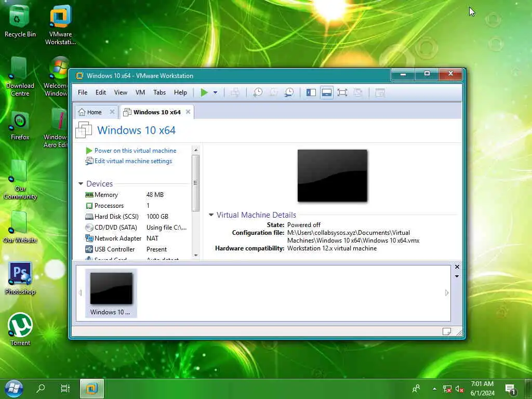Click the Send Ctrl+Alt+Del toolbar icon

pyautogui.click(x=235, y=92)
